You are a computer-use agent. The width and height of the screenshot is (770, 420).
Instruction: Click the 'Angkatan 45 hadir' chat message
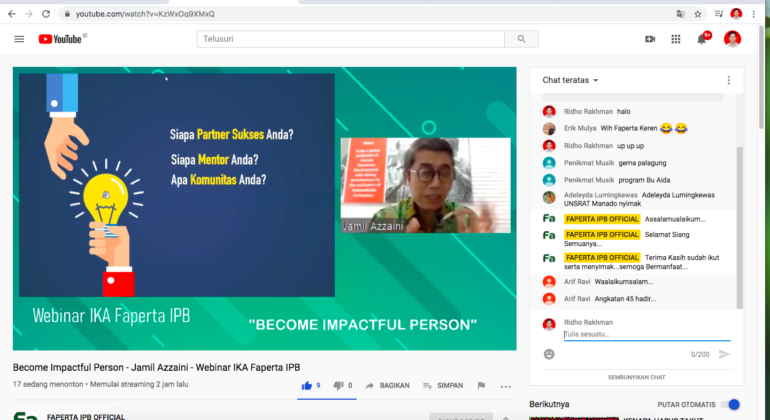(625, 299)
